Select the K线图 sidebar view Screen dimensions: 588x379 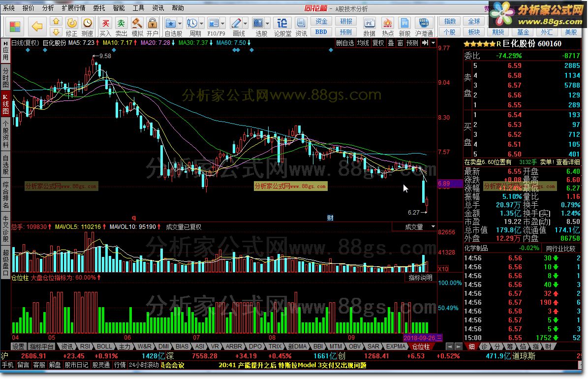click(5, 104)
